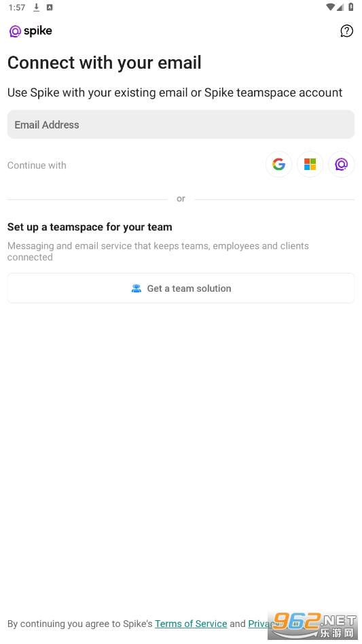This screenshot has width=362, height=644.
Task: Continue with the Microsoft logo icon
Action: tap(310, 165)
